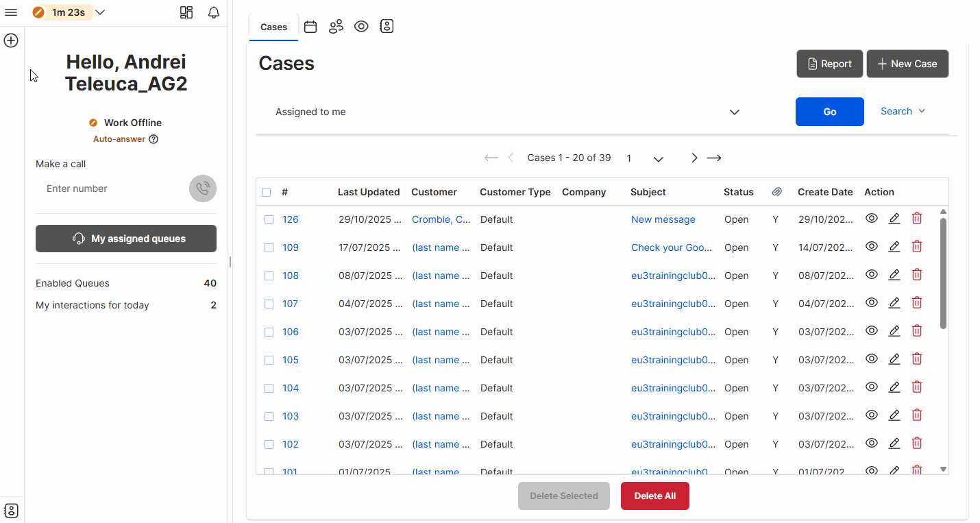Edit case 109 with pencil icon
The image size is (980, 523).
pos(894,247)
